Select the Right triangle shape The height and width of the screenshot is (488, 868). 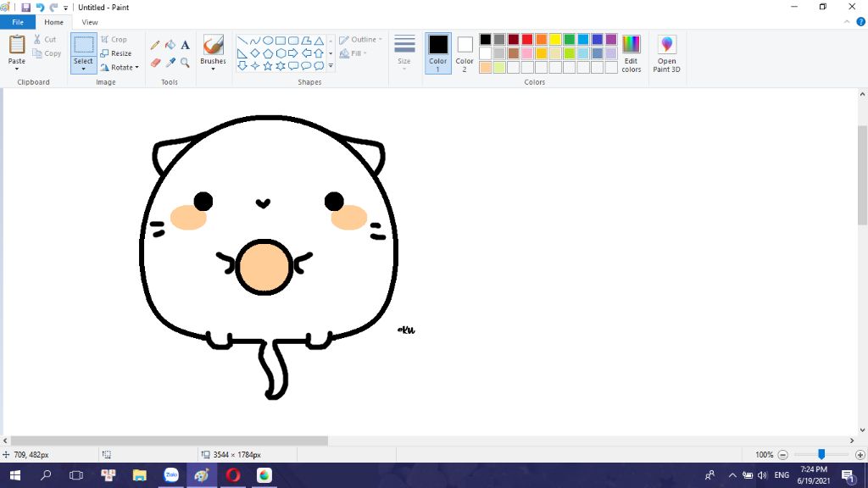click(242, 53)
